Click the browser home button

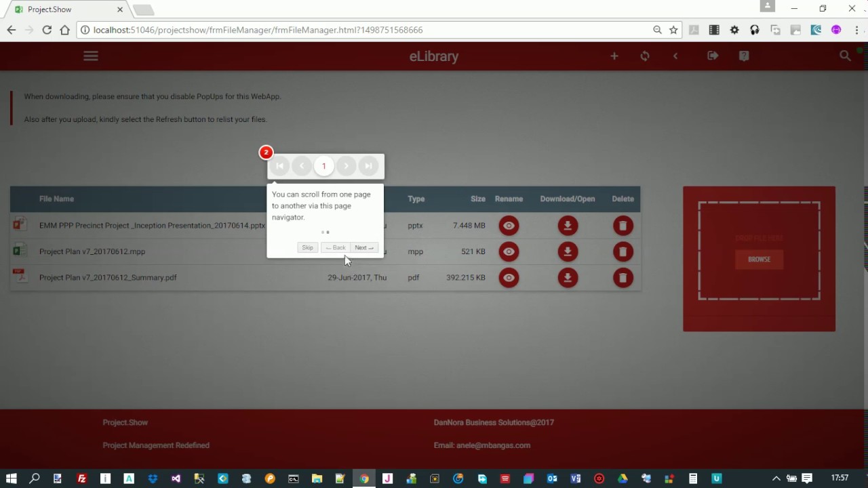pos(64,30)
